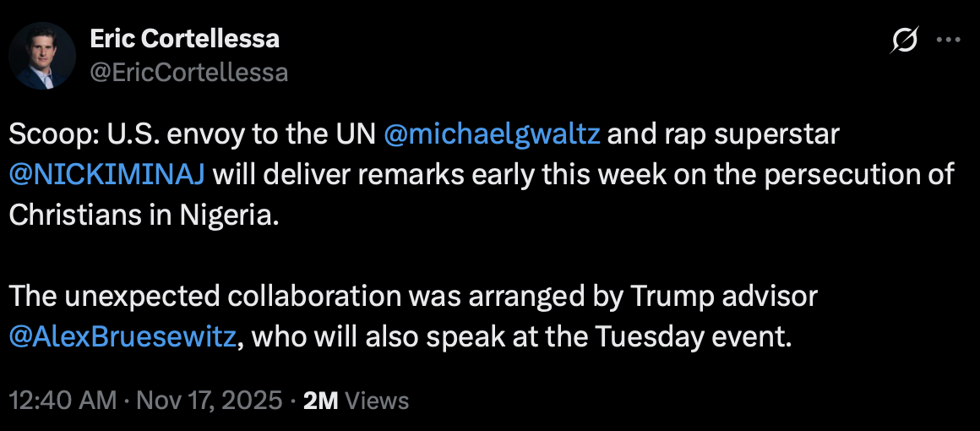Click the @EricCortellessa handle
The height and width of the screenshot is (431, 980).
(188, 73)
